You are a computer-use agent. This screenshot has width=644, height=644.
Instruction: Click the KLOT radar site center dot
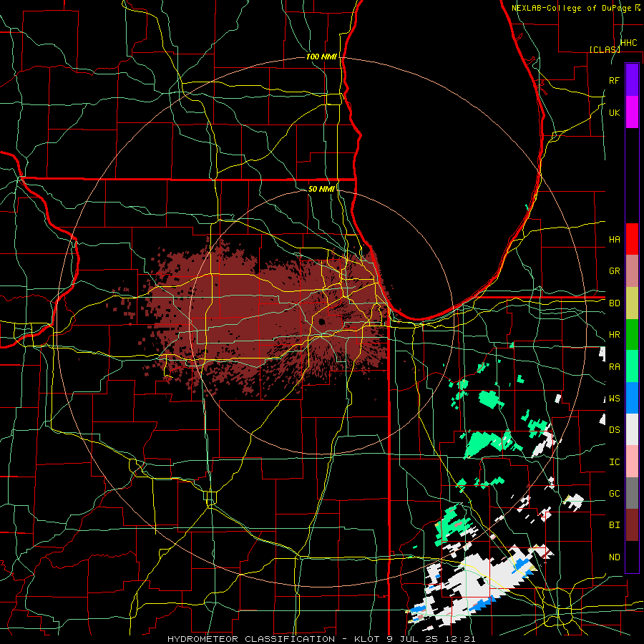coord(321,321)
